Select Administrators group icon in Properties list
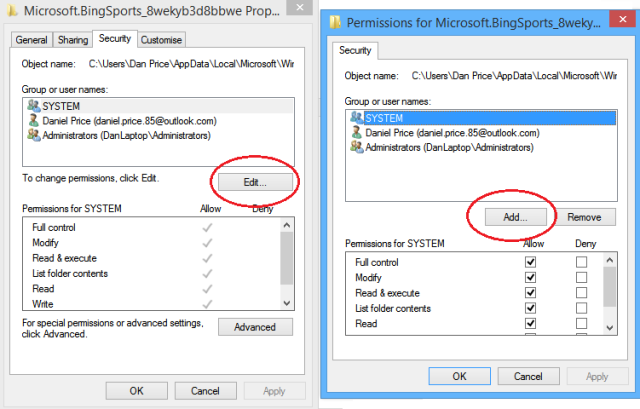The height and width of the screenshot is (409, 640). (33, 135)
